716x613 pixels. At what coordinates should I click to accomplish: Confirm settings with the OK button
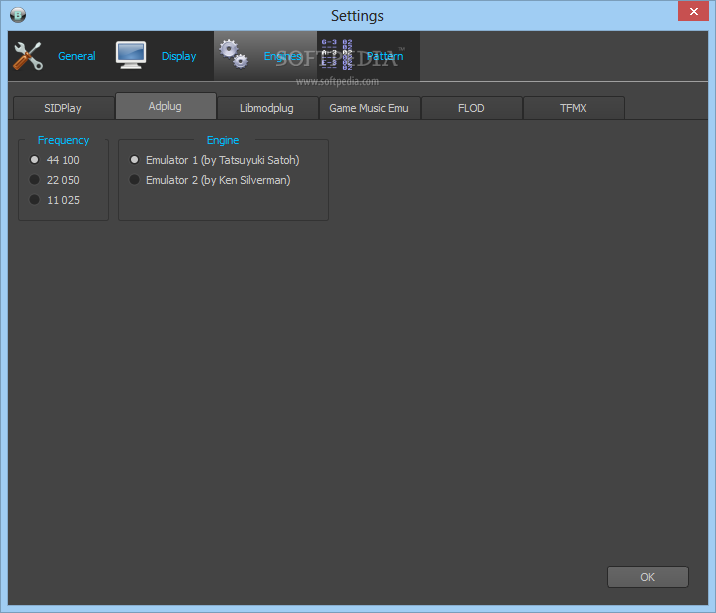648,577
